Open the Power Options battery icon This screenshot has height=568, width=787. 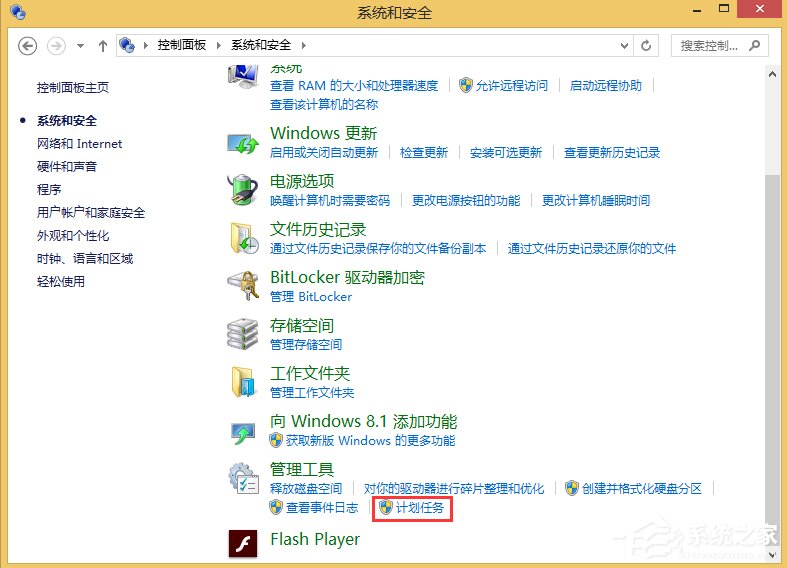(244, 189)
